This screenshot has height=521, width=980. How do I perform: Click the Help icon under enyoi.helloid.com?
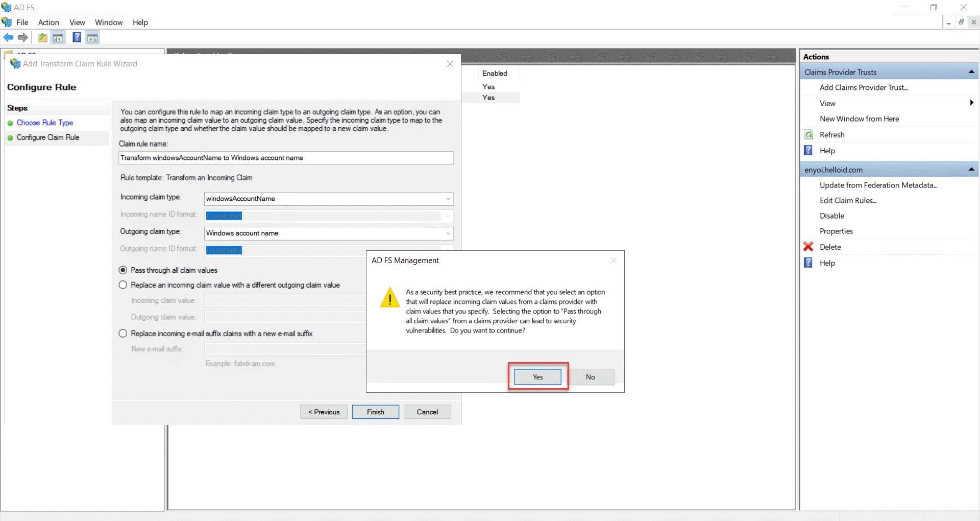(808, 263)
